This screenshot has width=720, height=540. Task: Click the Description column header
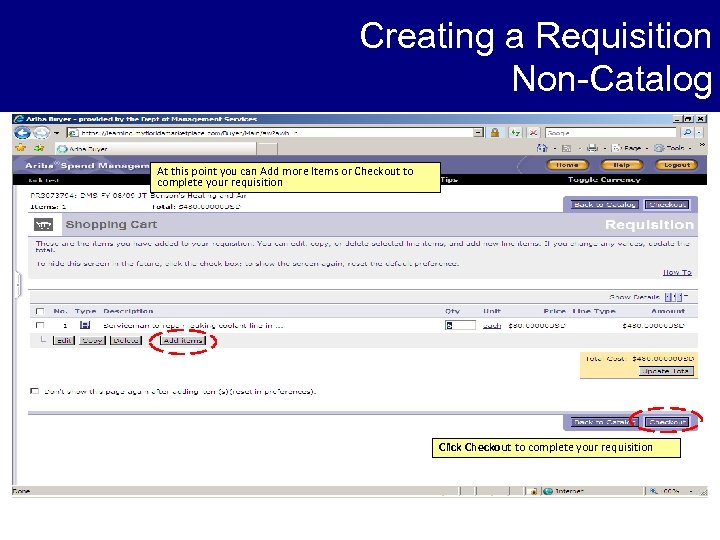click(x=128, y=311)
